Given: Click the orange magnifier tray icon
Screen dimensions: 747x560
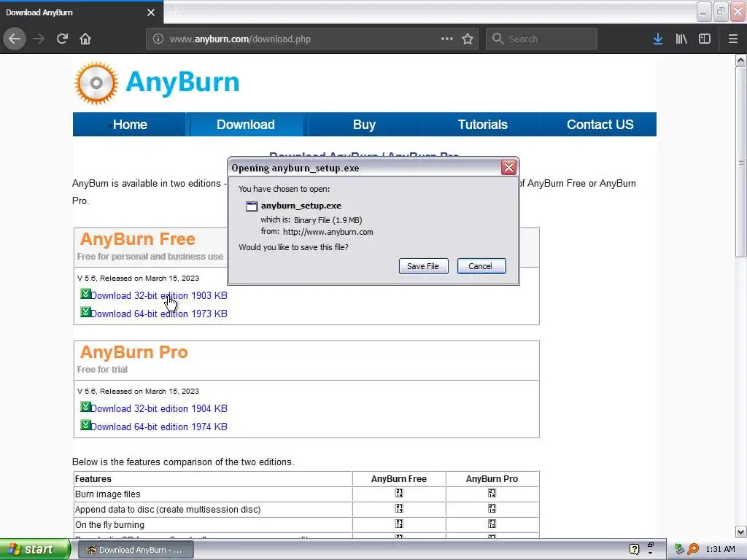Looking at the screenshot, I should pos(693,549).
